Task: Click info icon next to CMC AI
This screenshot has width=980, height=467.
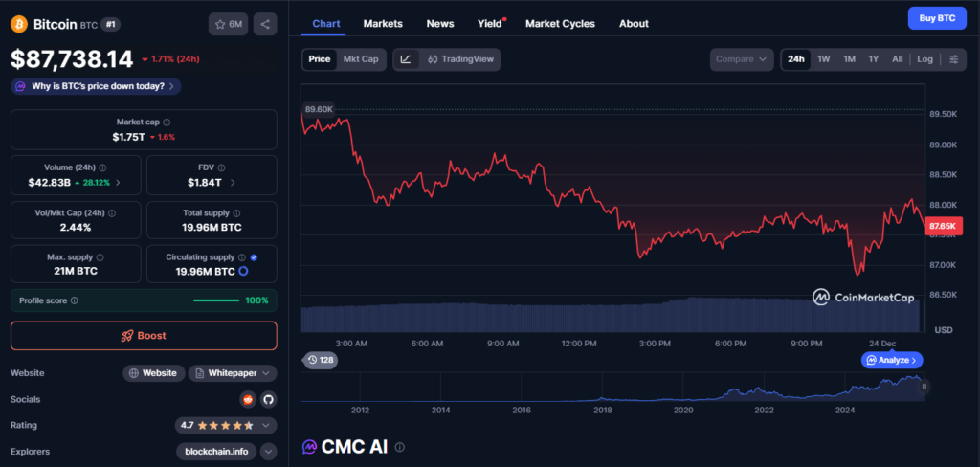Action: [x=400, y=447]
